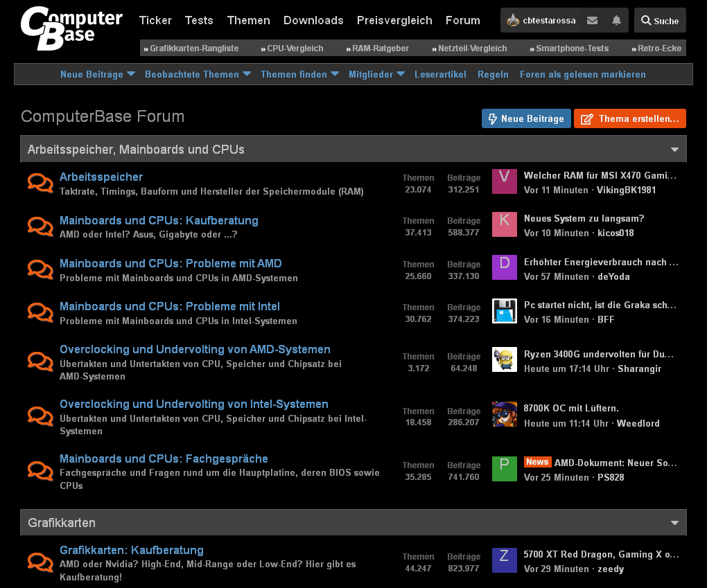
Task: Open the Themen menu item
Action: pyautogui.click(x=248, y=20)
